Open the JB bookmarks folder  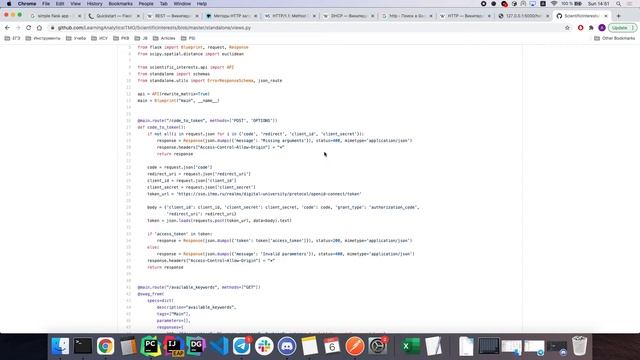tap(141, 38)
